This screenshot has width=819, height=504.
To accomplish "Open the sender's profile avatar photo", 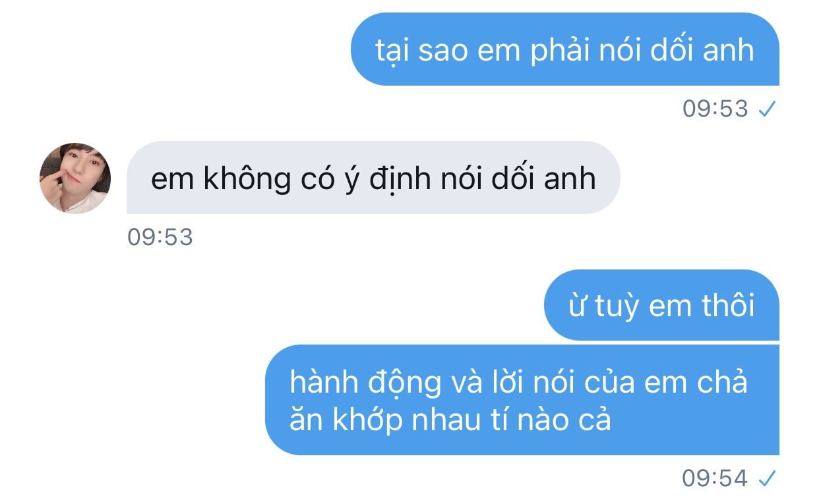I will (x=75, y=178).
